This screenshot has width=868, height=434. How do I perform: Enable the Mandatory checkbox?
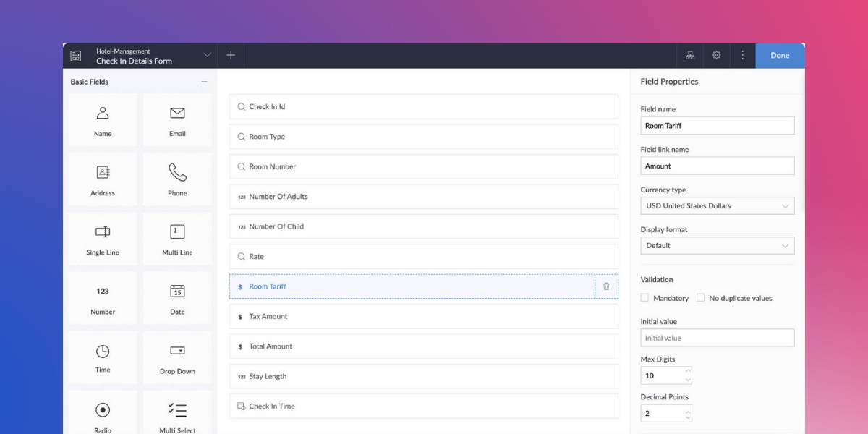point(644,298)
